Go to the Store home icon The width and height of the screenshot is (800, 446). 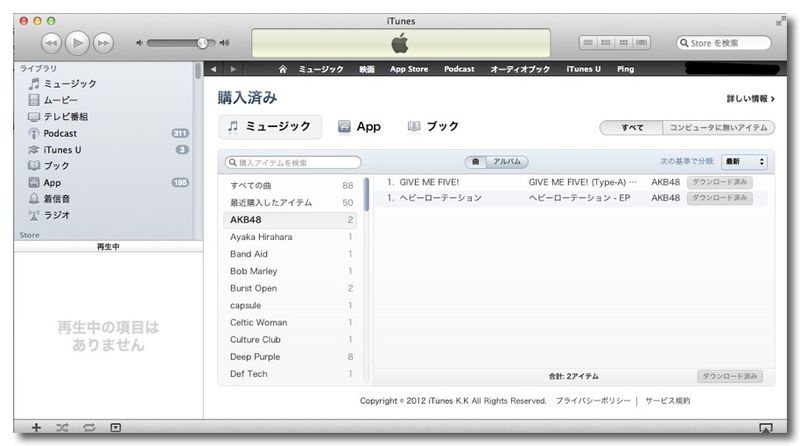[282, 69]
